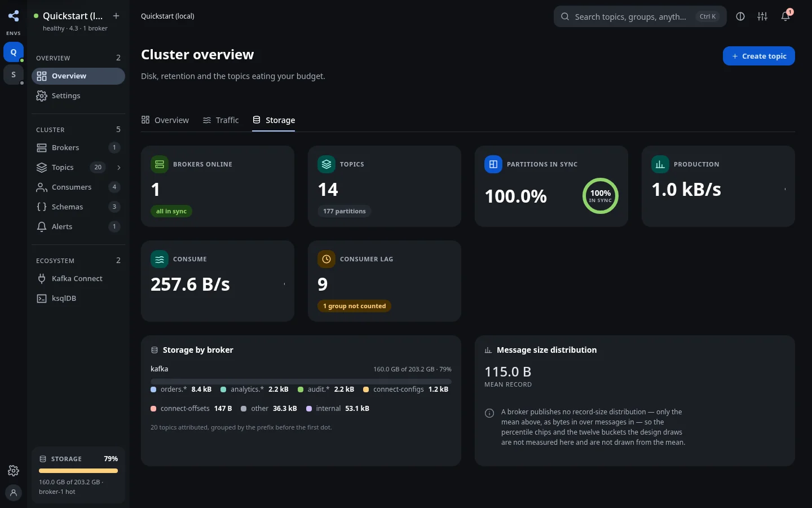Switch to the Overview tab
812x508 pixels.
[165, 120]
